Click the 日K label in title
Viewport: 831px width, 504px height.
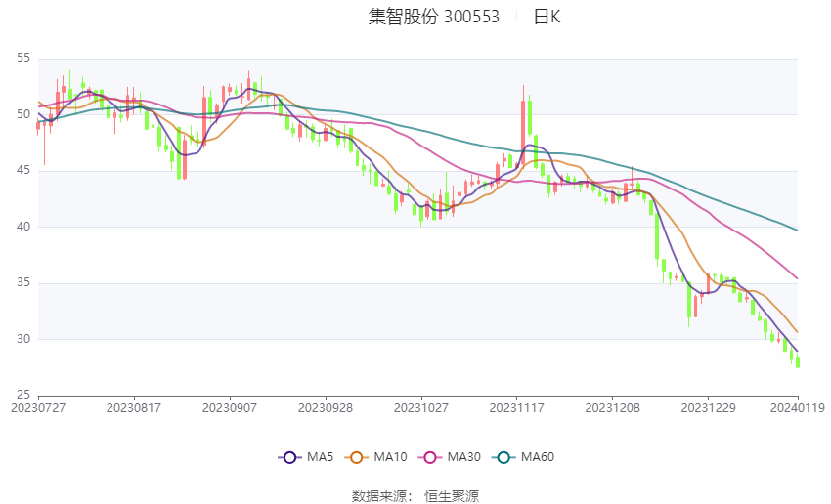(547, 17)
